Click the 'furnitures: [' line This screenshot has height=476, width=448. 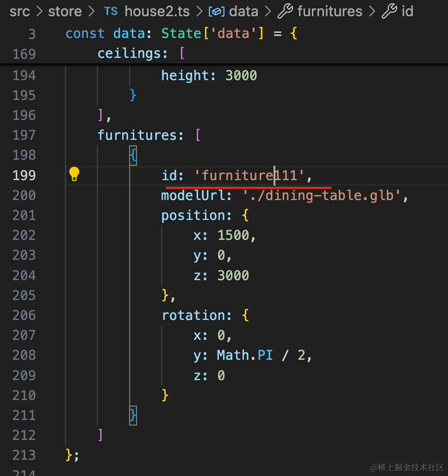coord(149,135)
